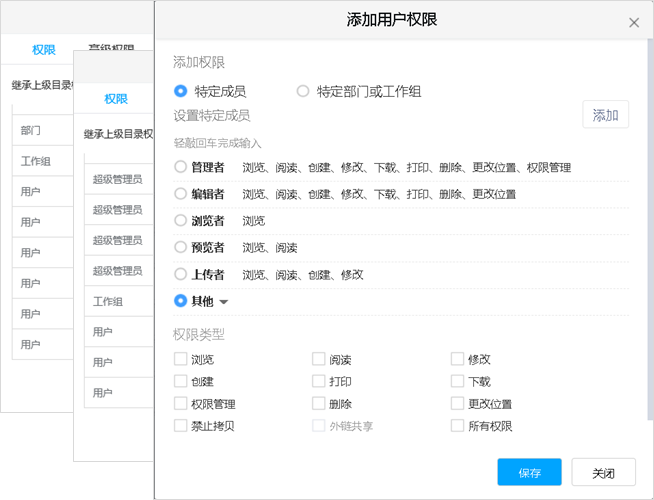
Task: Select the 特定成员 radio button
Action: [x=181, y=91]
